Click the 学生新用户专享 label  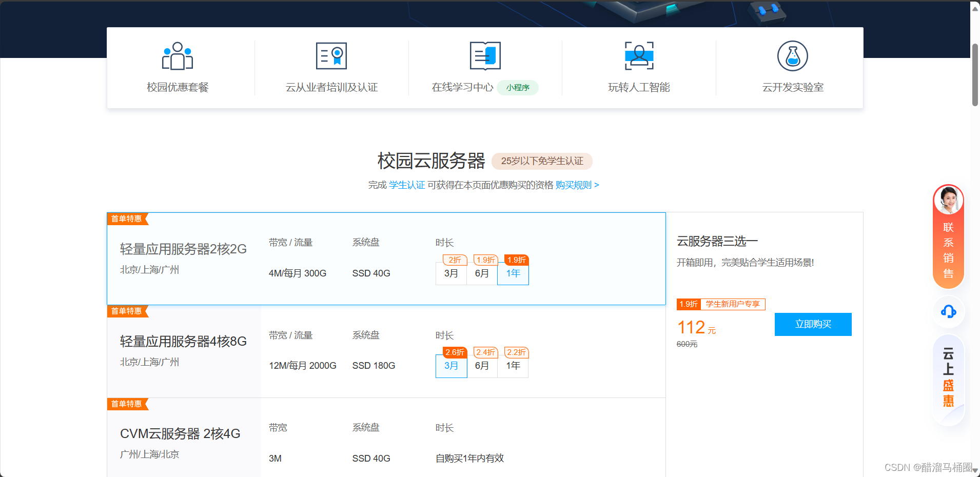click(x=733, y=304)
